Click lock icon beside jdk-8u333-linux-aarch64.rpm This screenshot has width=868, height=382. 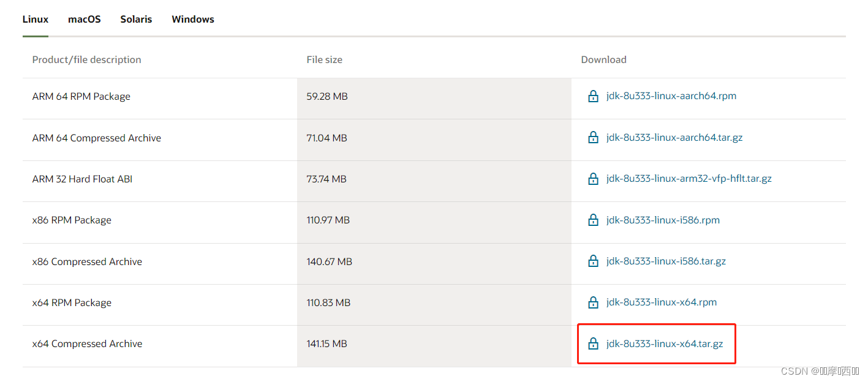[593, 96]
